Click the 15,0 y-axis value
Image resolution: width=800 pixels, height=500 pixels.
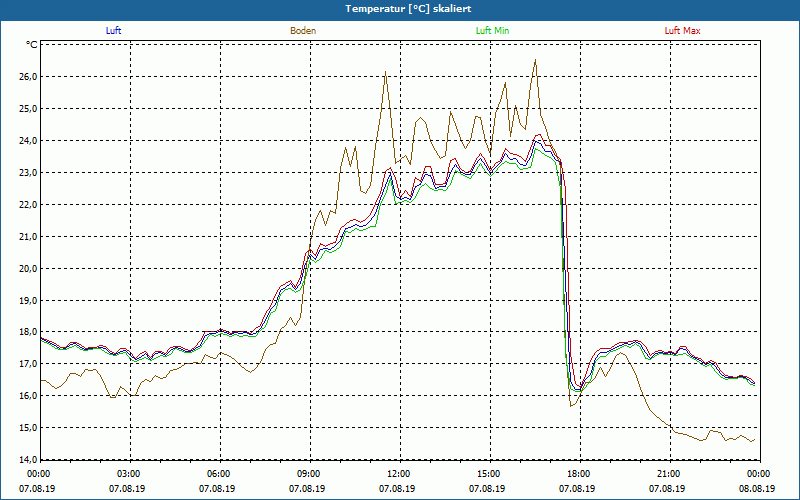[x=29, y=428]
